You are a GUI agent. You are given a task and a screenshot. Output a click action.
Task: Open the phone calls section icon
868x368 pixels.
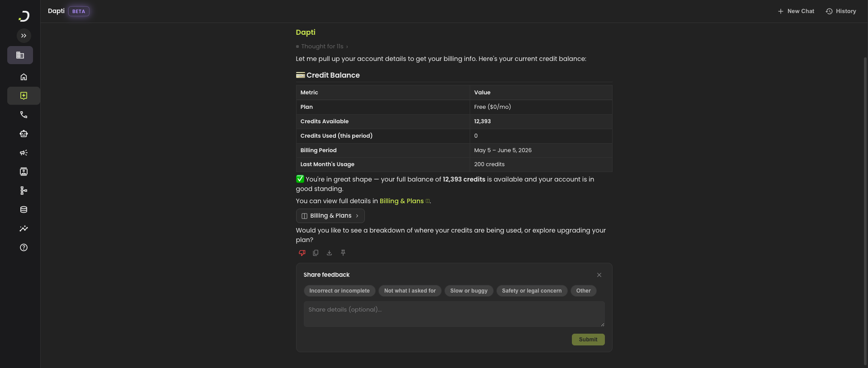pos(24,115)
